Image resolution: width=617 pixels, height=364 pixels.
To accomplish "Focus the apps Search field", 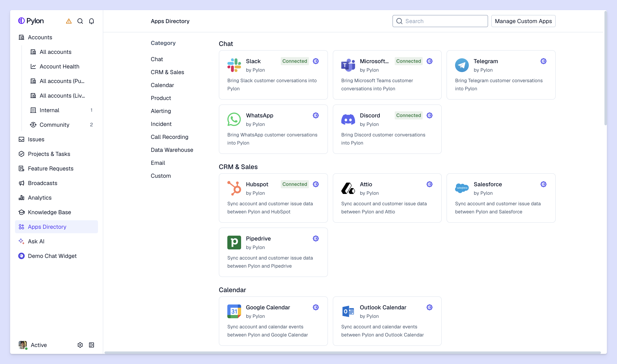I will (x=440, y=21).
